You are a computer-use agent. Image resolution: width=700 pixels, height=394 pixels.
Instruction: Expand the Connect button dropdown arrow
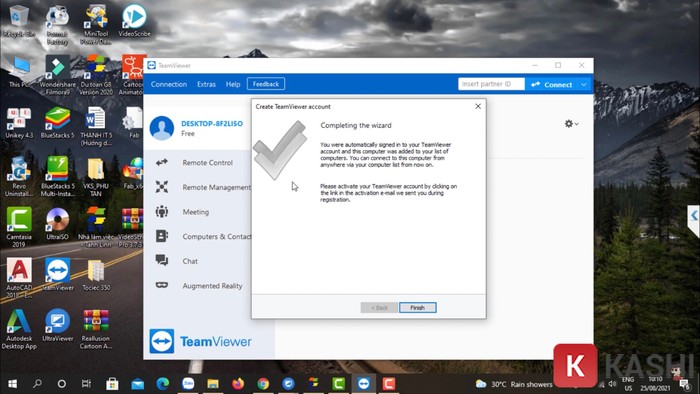click(x=584, y=84)
